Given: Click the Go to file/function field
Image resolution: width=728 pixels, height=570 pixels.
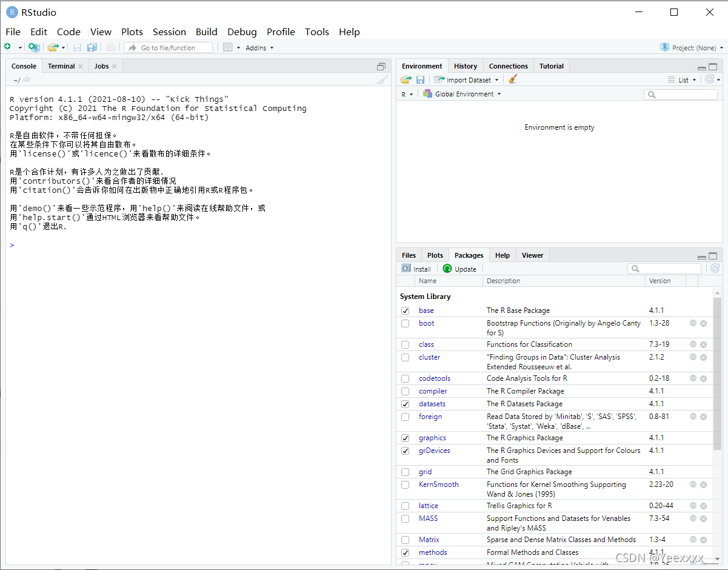Looking at the screenshot, I should 169,47.
